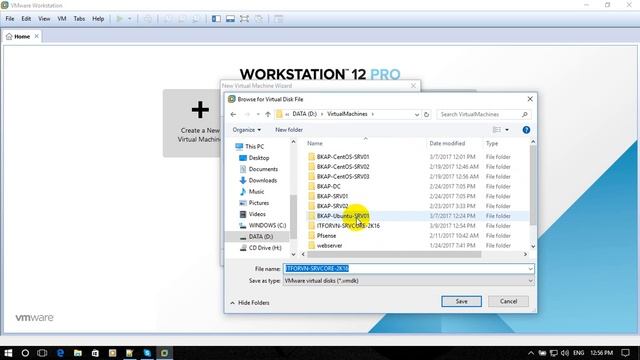640x360 pixels.
Task: Select Documents in navigation pane
Action: 263,169
